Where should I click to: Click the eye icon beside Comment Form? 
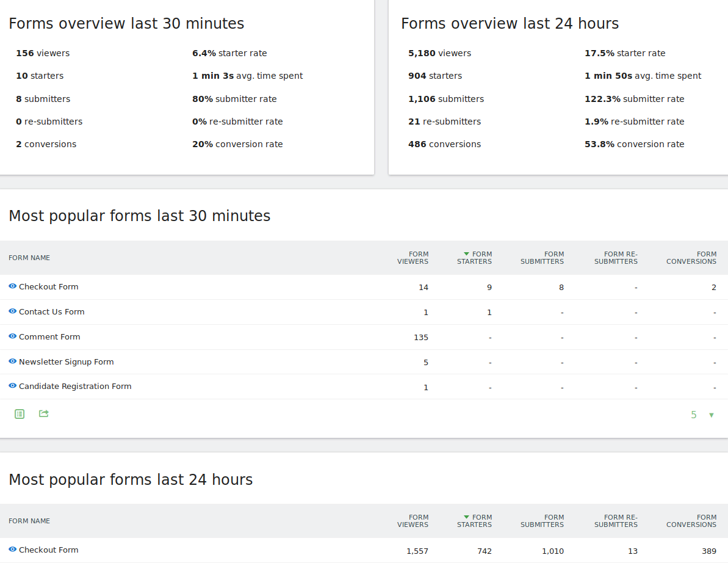tap(12, 336)
